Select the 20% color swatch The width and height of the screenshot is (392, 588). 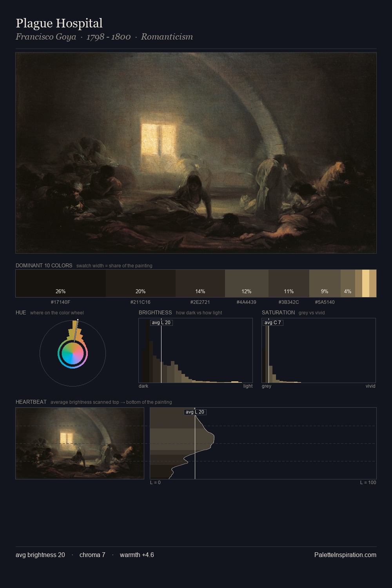pos(141,283)
